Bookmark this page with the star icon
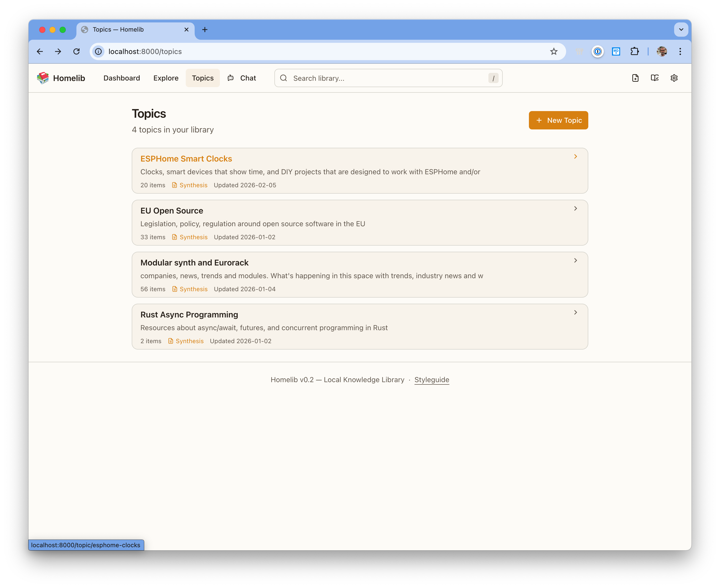720x588 pixels. [554, 51]
